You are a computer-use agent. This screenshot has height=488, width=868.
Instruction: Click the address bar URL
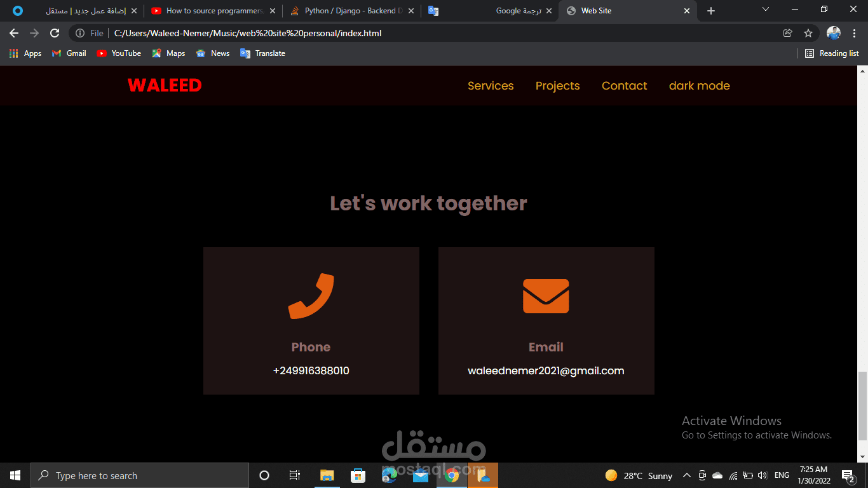pos(248,33)
